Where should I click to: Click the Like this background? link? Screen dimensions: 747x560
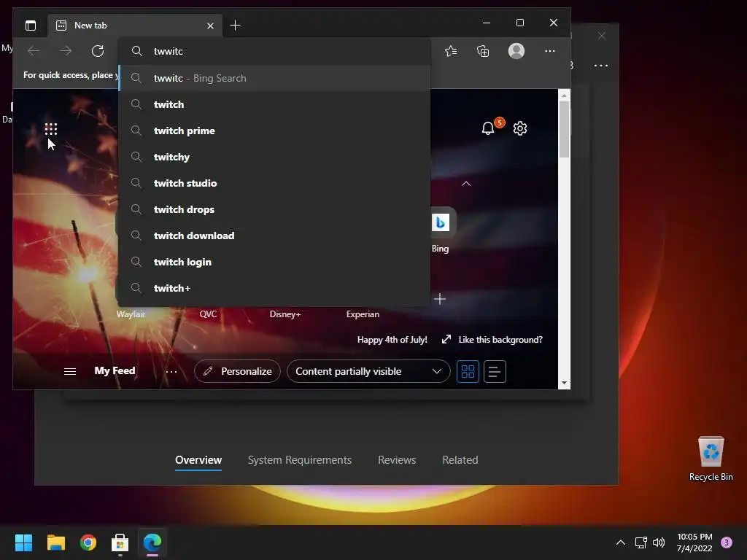tap(500, 340)
